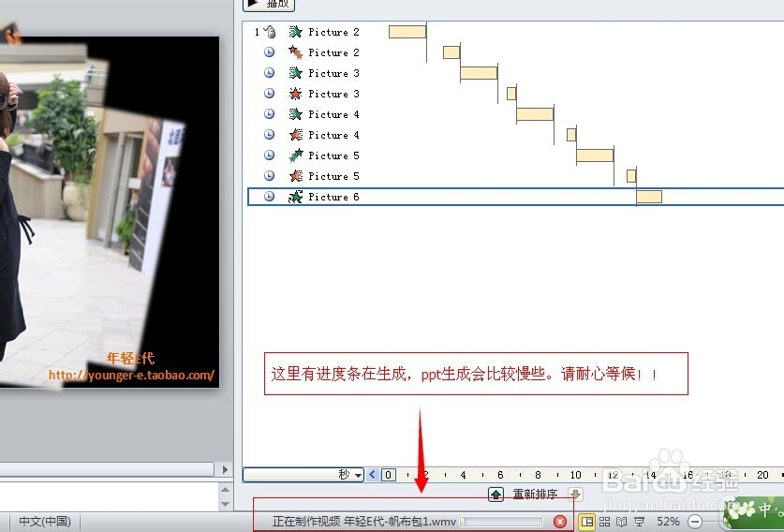
Task: Click timeline bar of first Picture 2 entrance
Action: point(407,32)
